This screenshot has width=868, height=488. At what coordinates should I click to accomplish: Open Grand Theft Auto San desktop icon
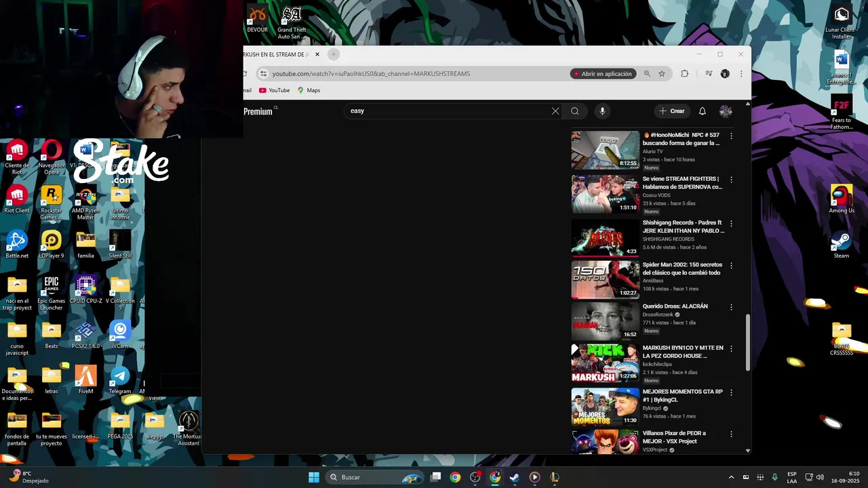point(292,23)
